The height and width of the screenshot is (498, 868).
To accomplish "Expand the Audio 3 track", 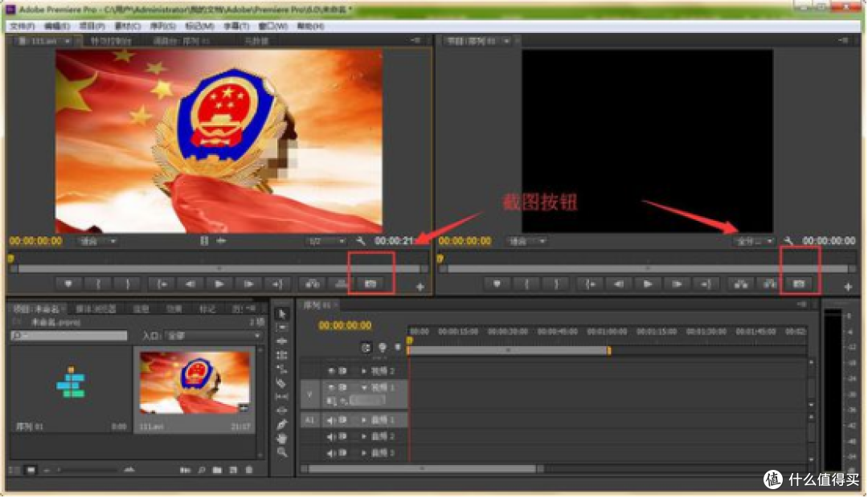I will (x=364, y=453).
